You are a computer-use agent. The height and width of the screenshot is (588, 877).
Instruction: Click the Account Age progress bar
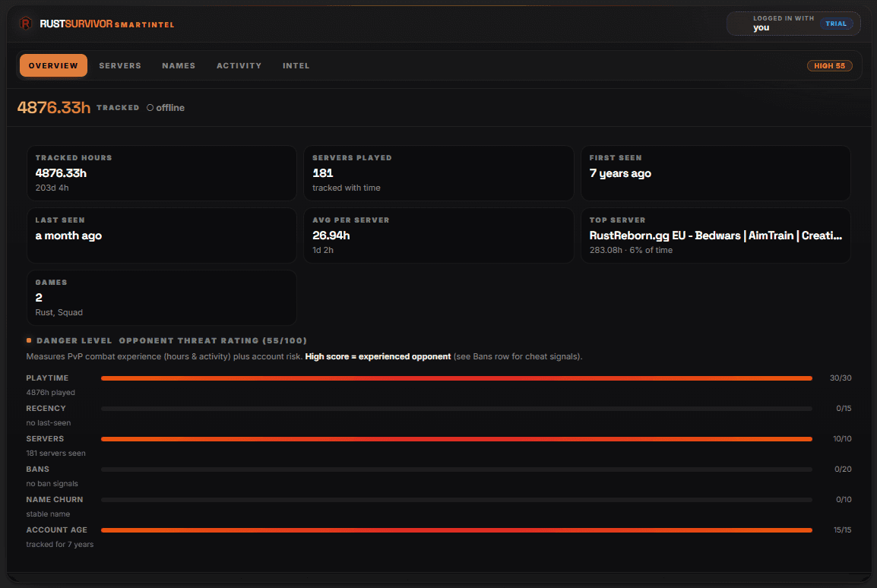click(x=457, y=530)
